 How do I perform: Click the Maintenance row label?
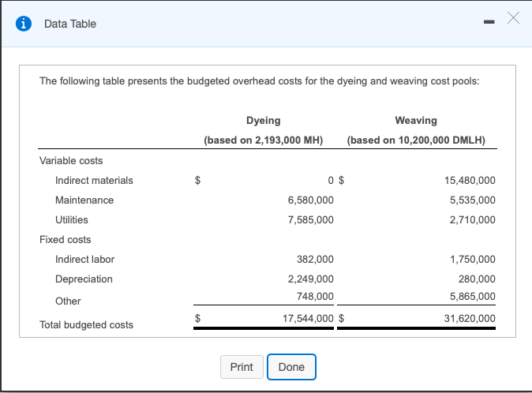(84, 200)
